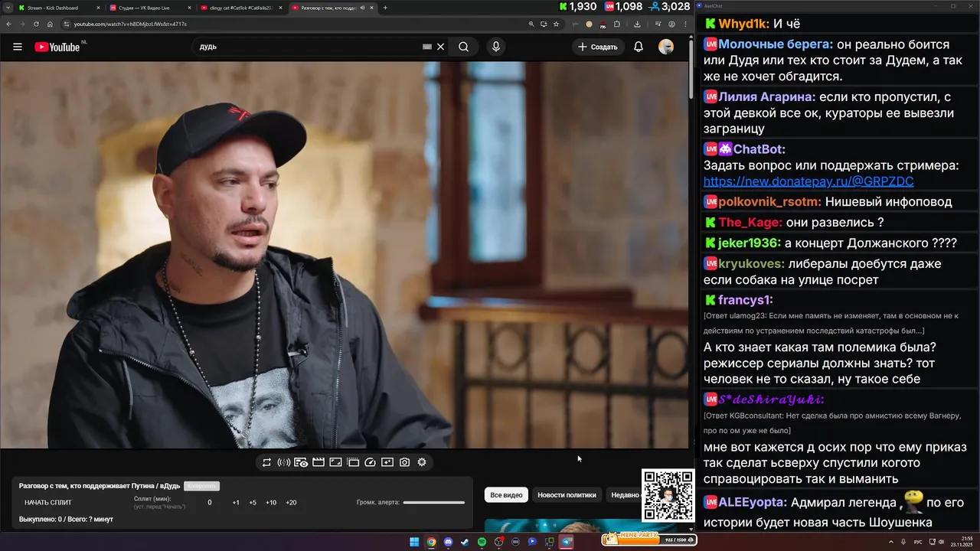Viewport: 980px width, 551px height.
Task: Click the dashed-frame icon in player toolbar
Action: pyautogui.click(x=353, y=462)
